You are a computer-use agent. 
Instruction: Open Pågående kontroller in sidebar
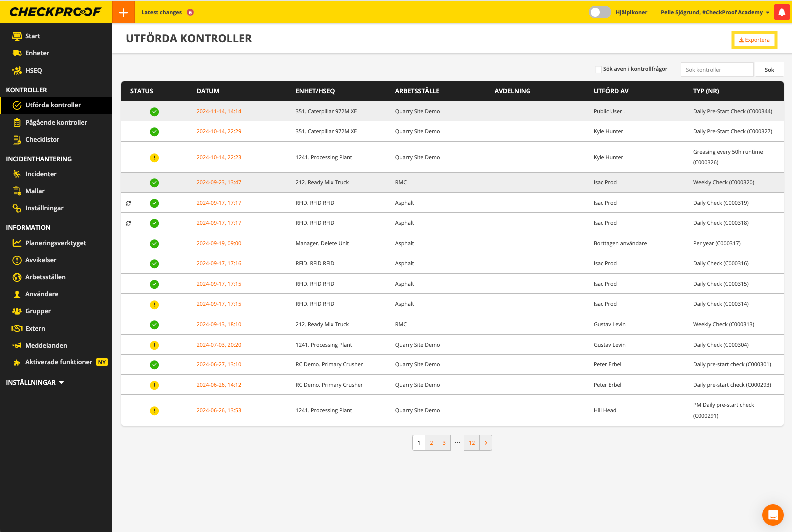56,123
